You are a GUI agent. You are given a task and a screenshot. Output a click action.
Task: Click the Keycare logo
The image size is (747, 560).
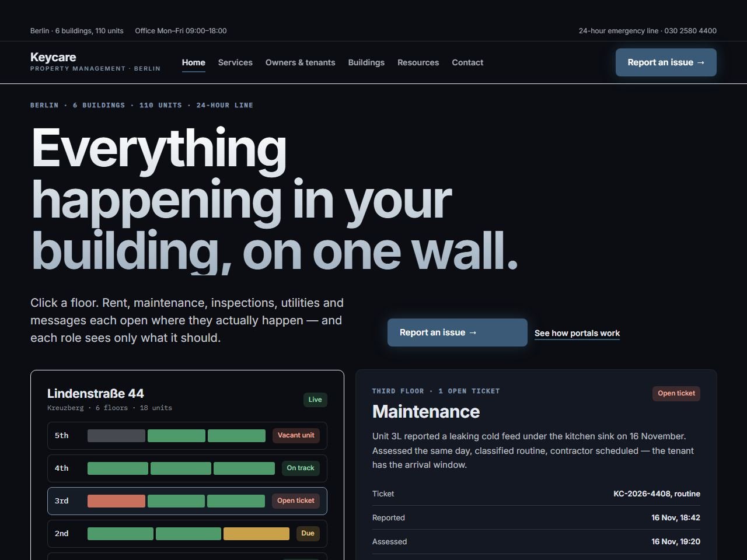pyautogui.click(x=95, y=62)
